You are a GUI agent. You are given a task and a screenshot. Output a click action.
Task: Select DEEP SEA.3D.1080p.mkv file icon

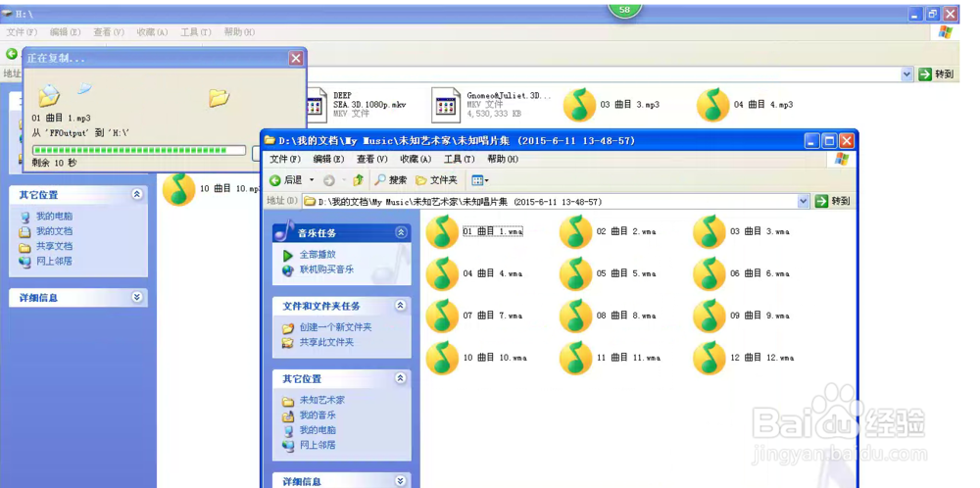315,104
